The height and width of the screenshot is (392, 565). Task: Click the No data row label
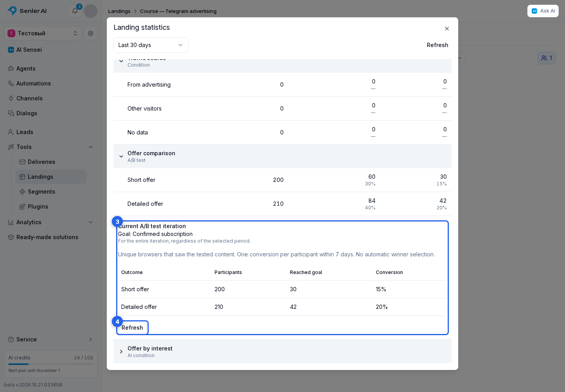(138, 132)
